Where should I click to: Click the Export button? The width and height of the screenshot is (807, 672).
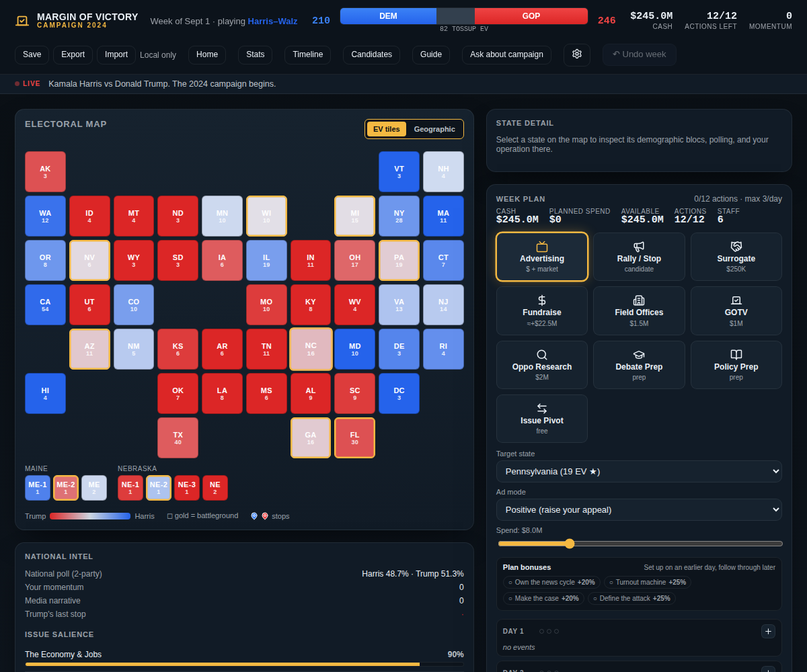coord(73,55)
